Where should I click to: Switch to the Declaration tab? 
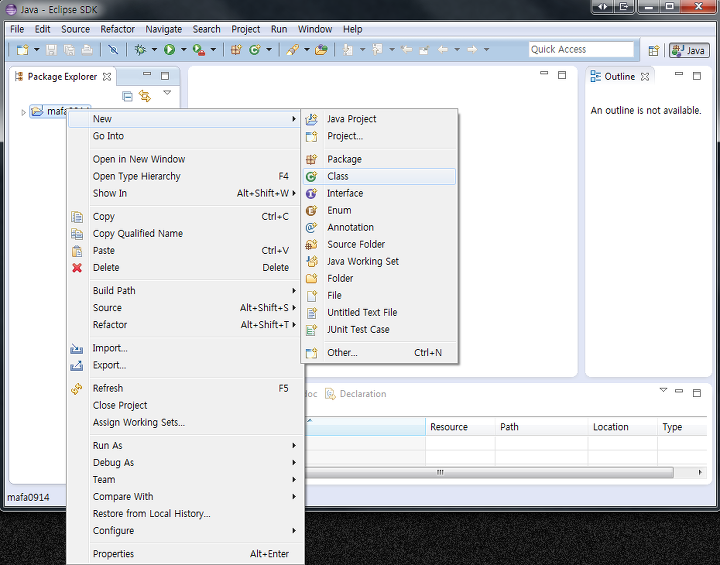click(356, 394)
